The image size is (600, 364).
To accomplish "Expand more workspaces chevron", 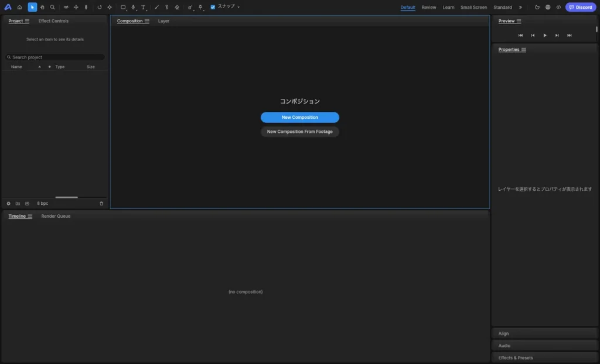I will click(x=520, y=7).
